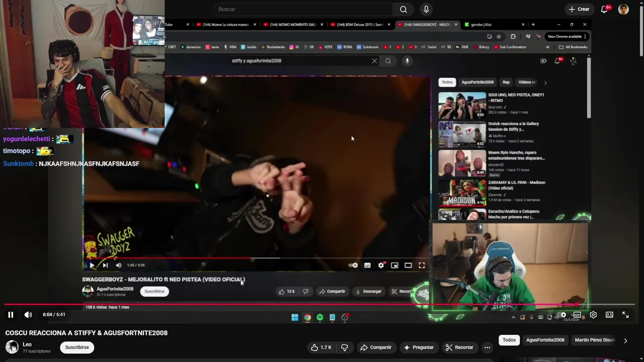Open YouTube notifications bell

point(605,9)
